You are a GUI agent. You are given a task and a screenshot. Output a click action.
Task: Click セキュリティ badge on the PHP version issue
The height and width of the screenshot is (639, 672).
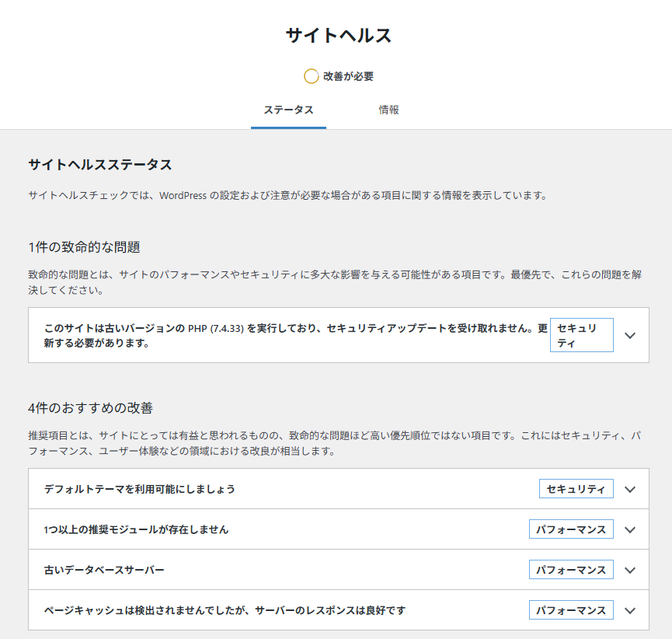click(x=581, y=335)
